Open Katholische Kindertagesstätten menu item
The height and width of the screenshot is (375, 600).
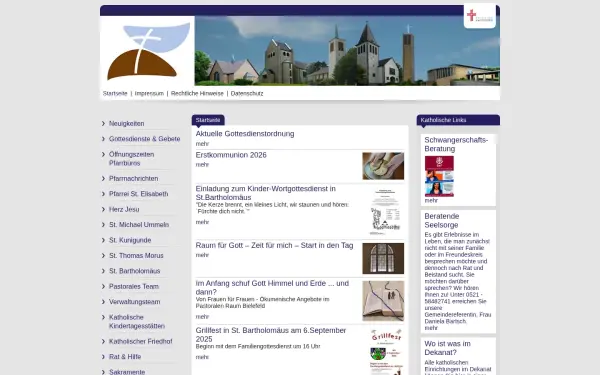137,322
